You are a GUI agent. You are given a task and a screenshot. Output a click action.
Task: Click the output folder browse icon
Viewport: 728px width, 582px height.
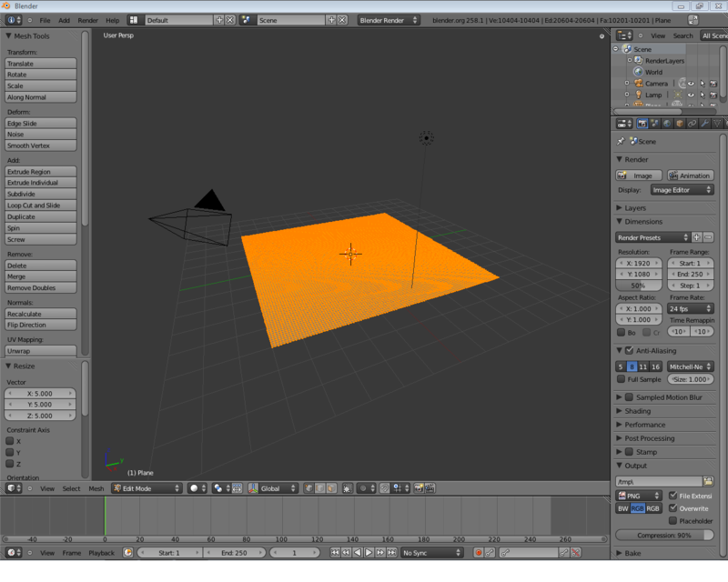click(708, 481)
